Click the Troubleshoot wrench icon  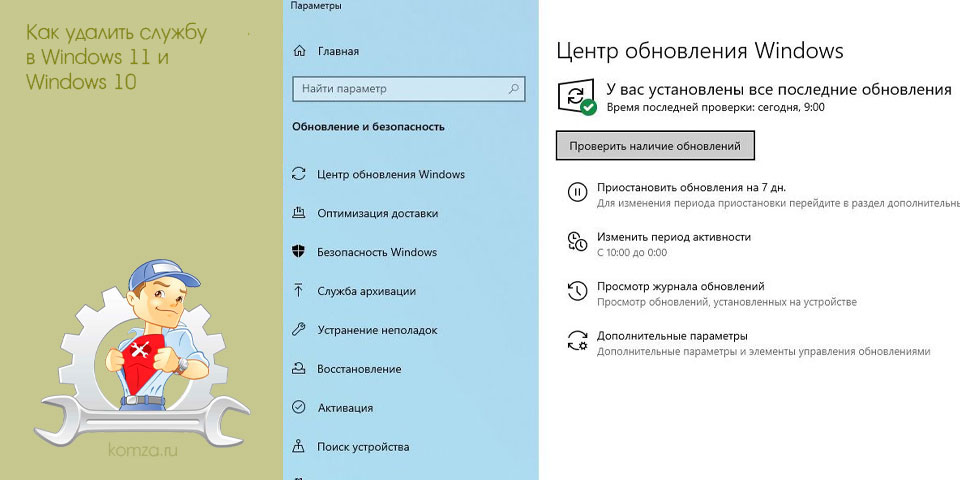[x=299, y=329]
